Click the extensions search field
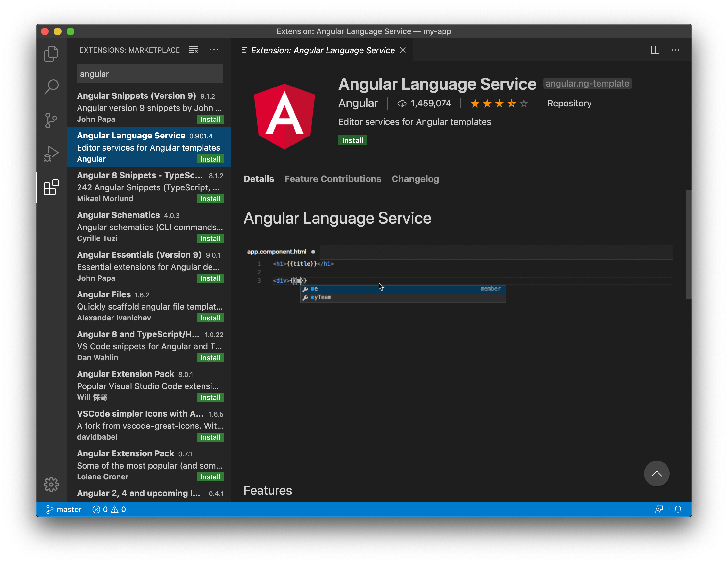The width and height of the screenshot is (728, 564). [x=150, y=74]
